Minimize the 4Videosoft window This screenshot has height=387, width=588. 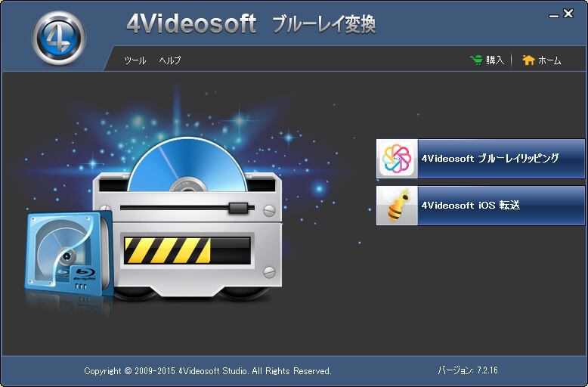pos(552,14)
